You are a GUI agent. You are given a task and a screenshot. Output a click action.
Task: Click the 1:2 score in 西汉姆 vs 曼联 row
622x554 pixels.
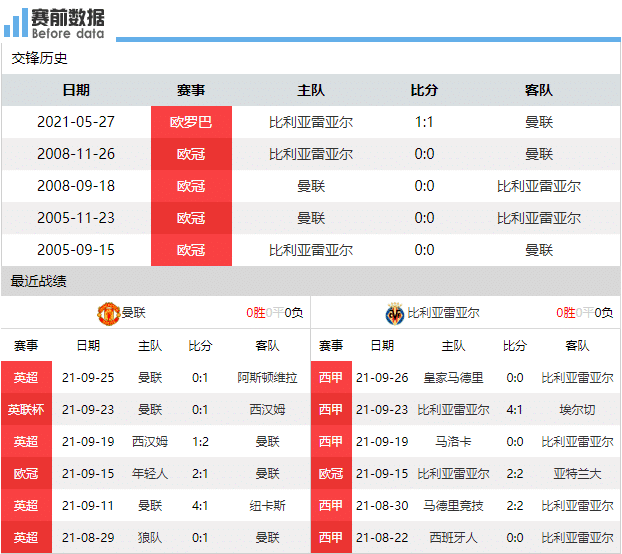200,441
